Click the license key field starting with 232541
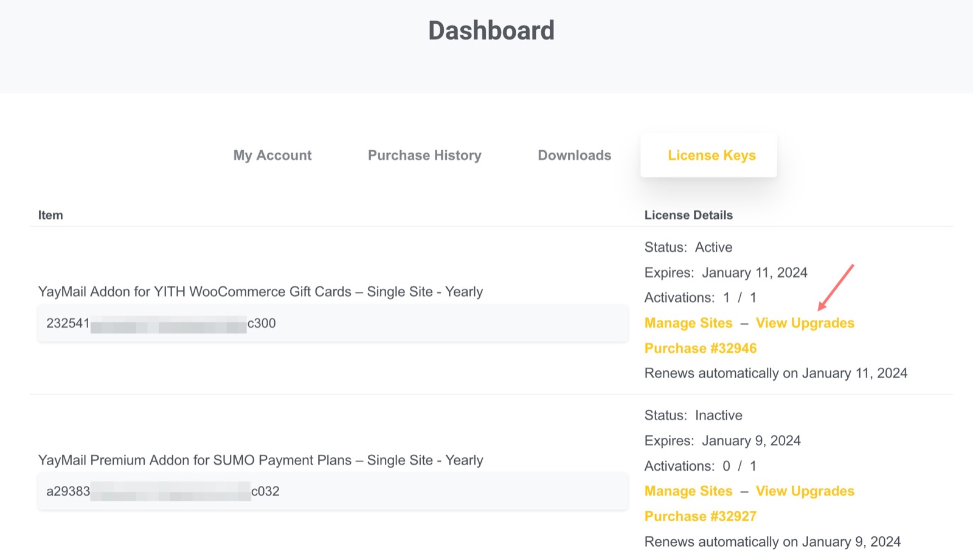 pos(332,323)
